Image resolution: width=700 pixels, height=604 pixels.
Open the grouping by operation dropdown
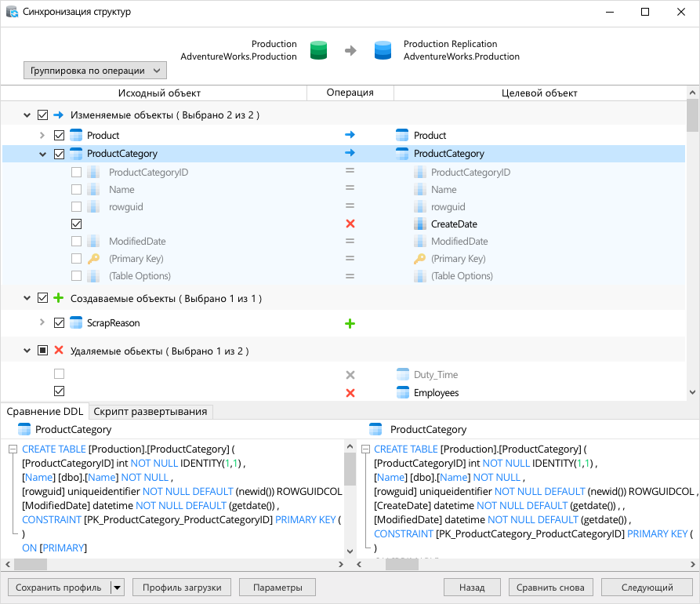[95, 71]
